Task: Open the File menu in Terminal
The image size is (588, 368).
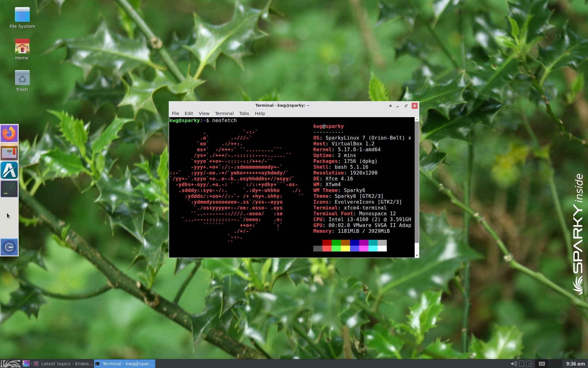Action: (x=175, y=113)
